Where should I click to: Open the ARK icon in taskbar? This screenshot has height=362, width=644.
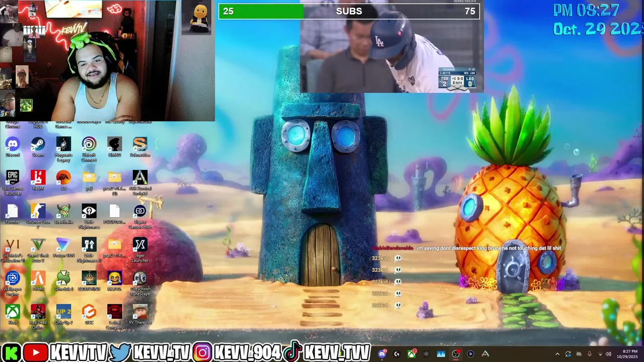[x=485, y=354]
